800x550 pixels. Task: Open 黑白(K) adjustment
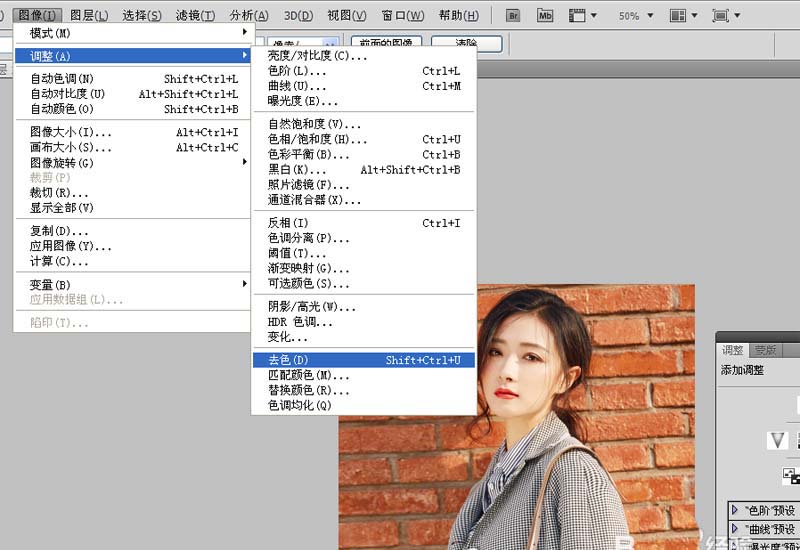click(x=364, y=169)
